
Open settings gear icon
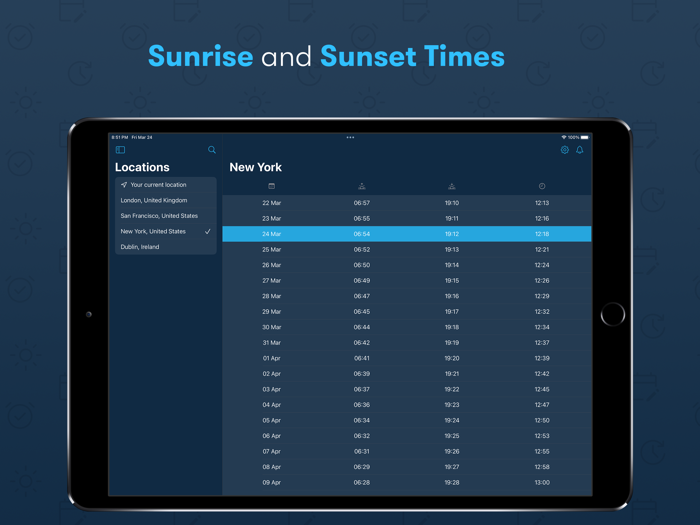(x=565, y=150)
